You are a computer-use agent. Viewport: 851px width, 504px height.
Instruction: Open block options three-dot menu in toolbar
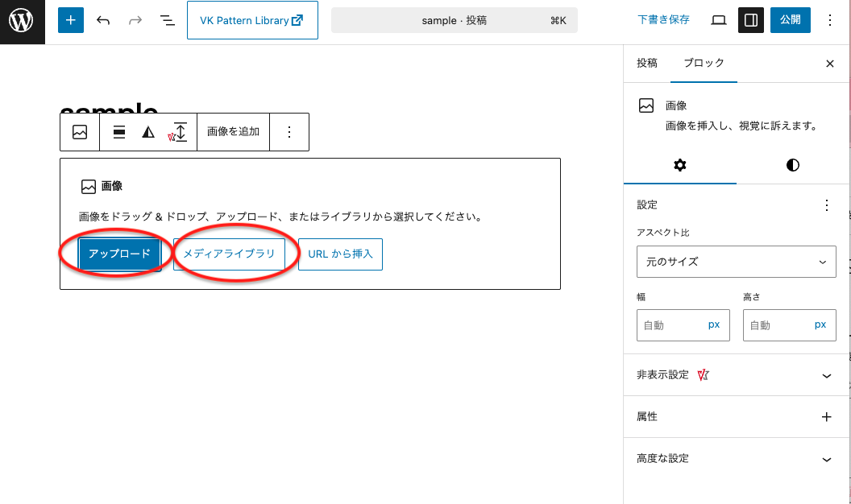tap(289, 133)
